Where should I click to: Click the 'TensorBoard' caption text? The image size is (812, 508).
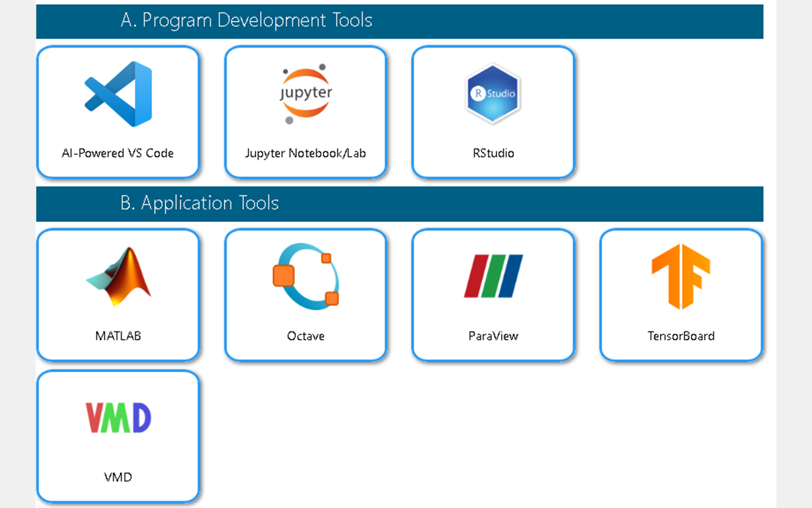coord(681,336)
